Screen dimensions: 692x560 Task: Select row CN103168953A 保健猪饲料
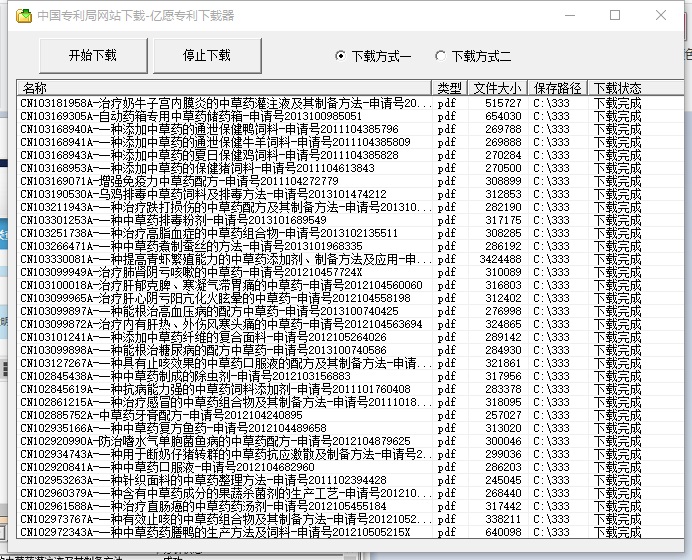click(350, 168)
